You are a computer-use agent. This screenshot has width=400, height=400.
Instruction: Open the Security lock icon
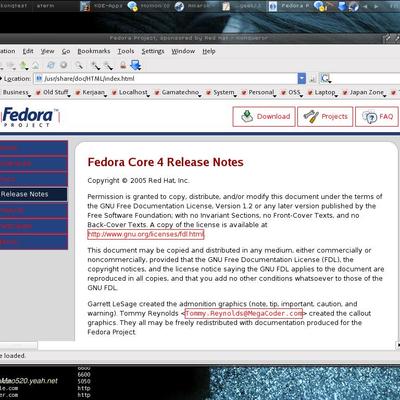123,65
